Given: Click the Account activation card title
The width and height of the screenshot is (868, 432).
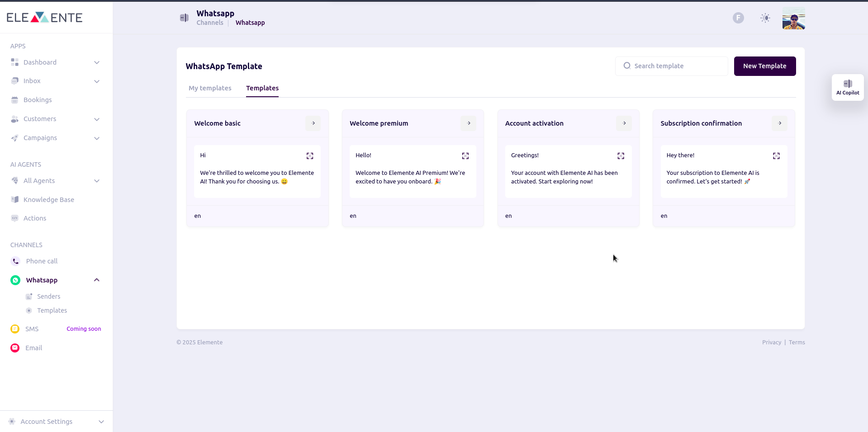Looking at the screenshot, I should coord(534,123).
